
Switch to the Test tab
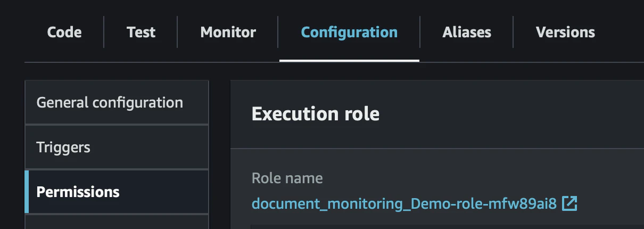pos(141,32)
